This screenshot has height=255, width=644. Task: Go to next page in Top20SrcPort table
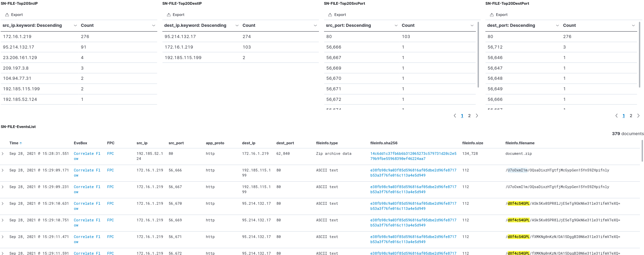(x=477, y=116)
